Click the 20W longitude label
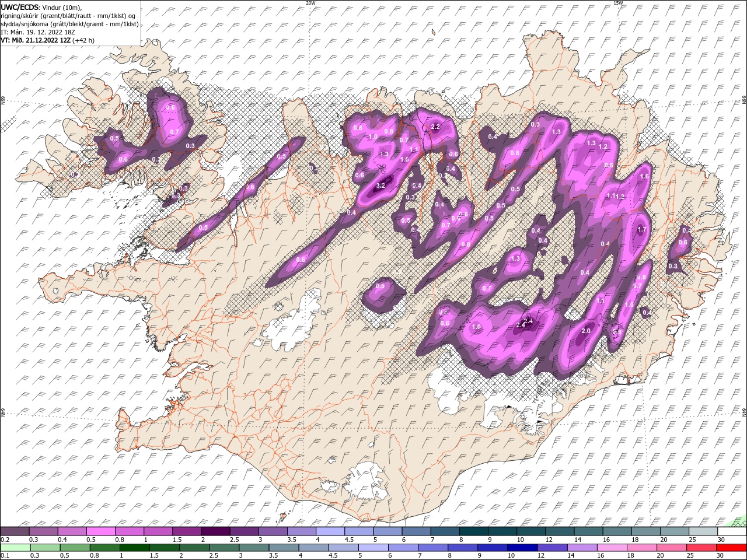Viewport: 747px width, 560px height. click(x=310, y=3)
